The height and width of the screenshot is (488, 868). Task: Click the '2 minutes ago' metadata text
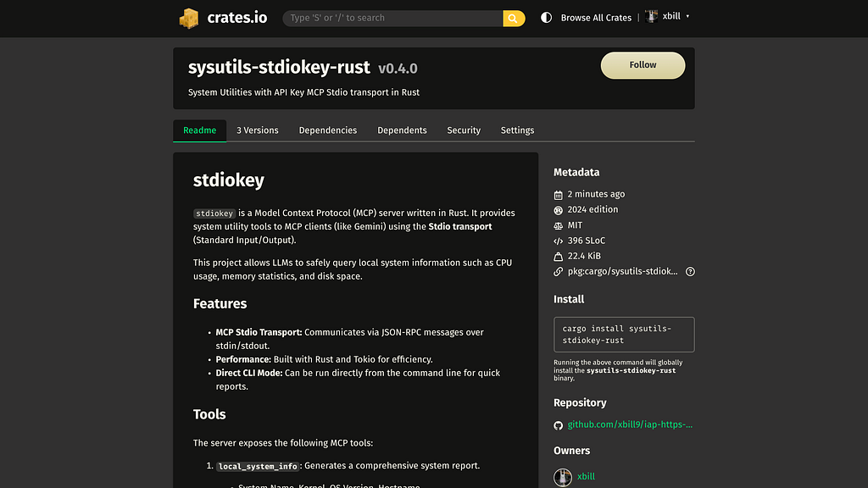coord(596,194)
